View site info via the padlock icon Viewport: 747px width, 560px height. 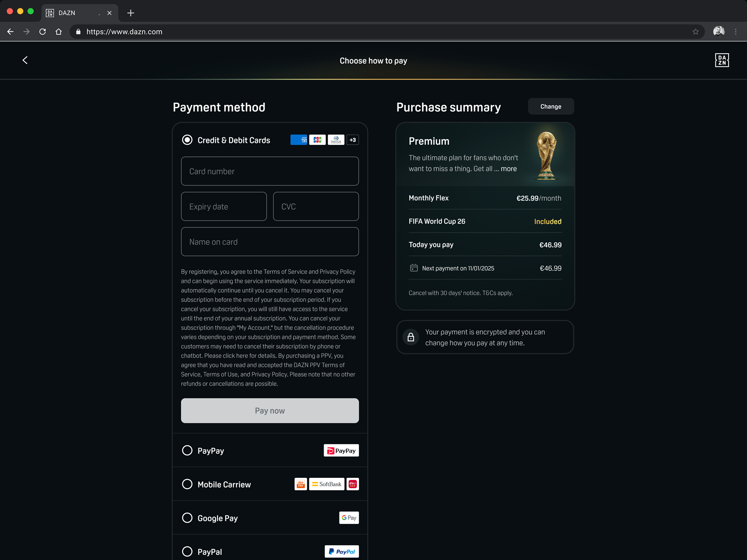click(x=78, y=32)
